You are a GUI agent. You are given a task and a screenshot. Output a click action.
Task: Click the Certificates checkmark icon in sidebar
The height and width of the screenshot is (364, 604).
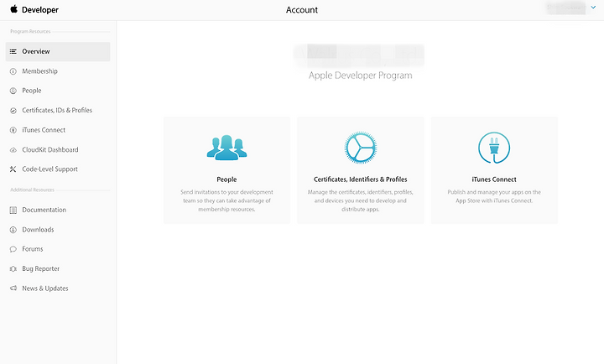13,111
